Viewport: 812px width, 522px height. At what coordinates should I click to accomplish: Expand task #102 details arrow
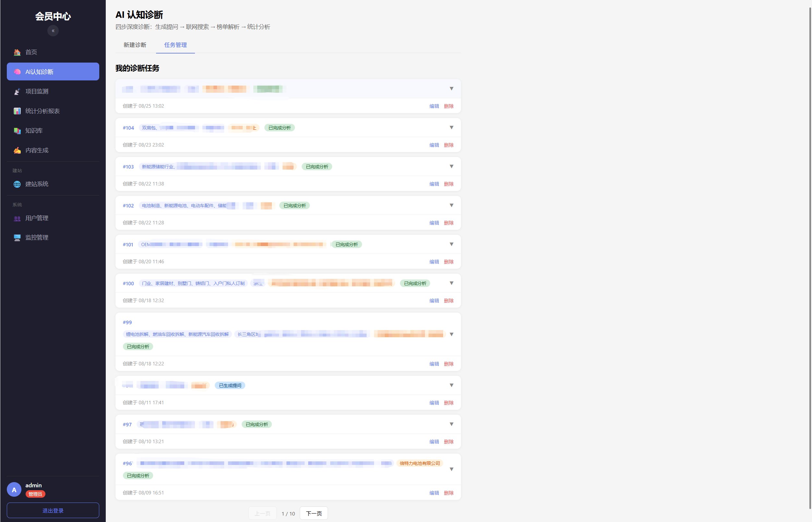[x=452, y=206]
